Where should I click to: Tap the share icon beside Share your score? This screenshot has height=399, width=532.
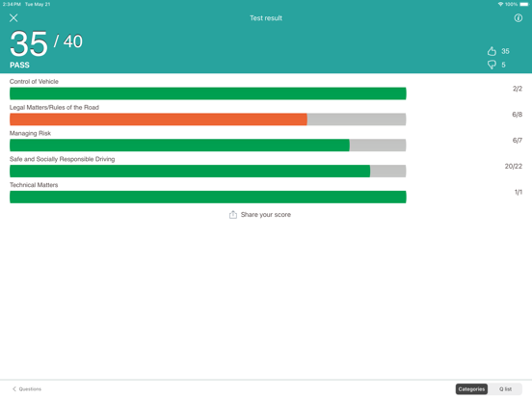(x=233, y=214)
